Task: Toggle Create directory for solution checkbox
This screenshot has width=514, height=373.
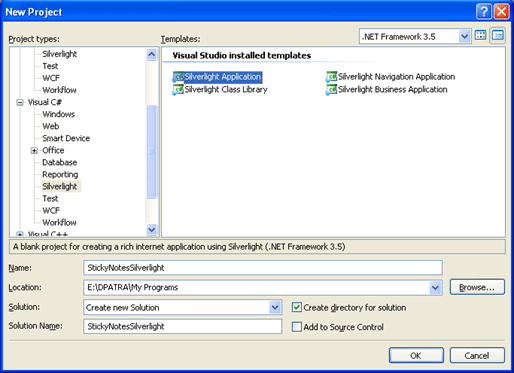Action: (x=296, y=307)
